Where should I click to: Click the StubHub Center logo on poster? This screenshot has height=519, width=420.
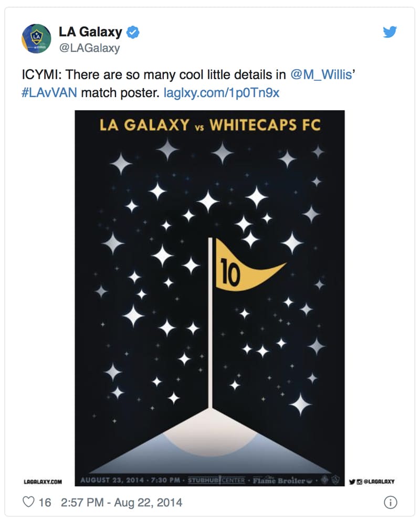(x=217, y=480)
